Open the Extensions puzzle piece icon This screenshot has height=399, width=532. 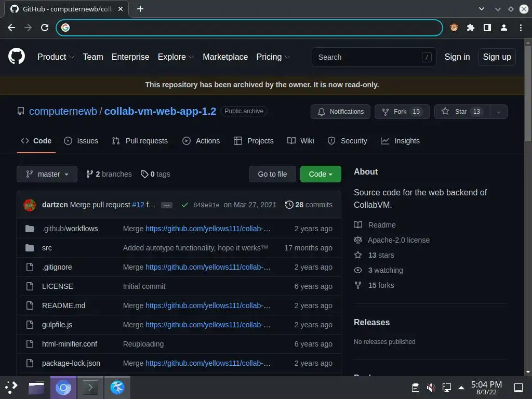471,28
